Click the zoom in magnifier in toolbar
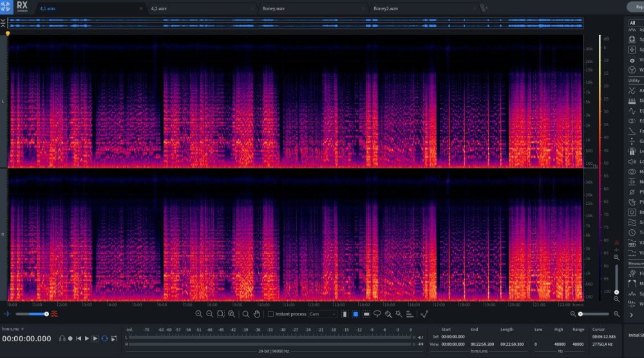The image size is (644, 358). [199, 314]
